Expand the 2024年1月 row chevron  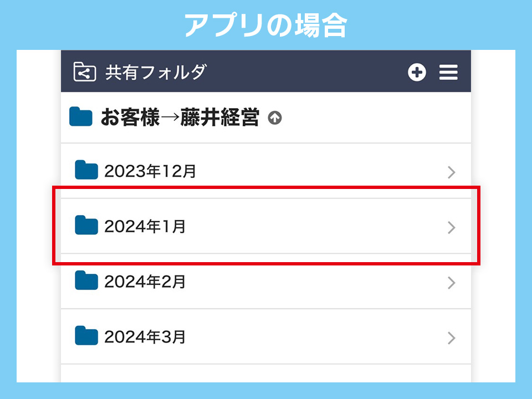pos(451,227)
